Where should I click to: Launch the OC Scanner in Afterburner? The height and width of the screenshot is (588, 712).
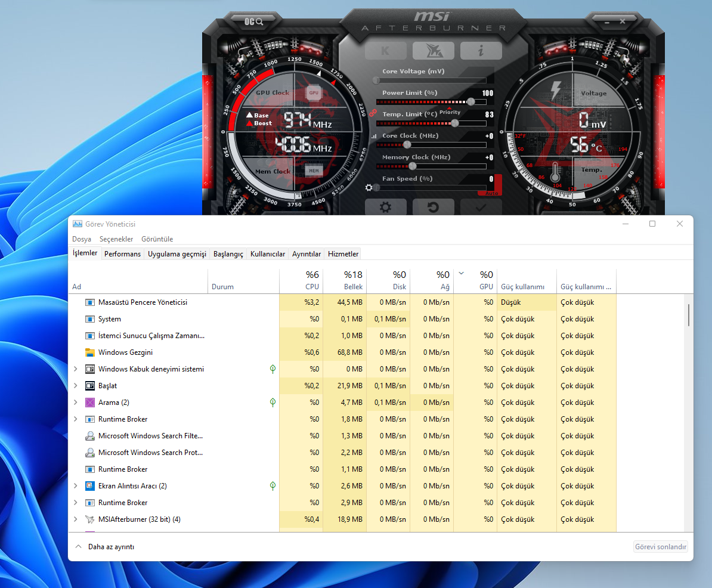pos(253,21)
